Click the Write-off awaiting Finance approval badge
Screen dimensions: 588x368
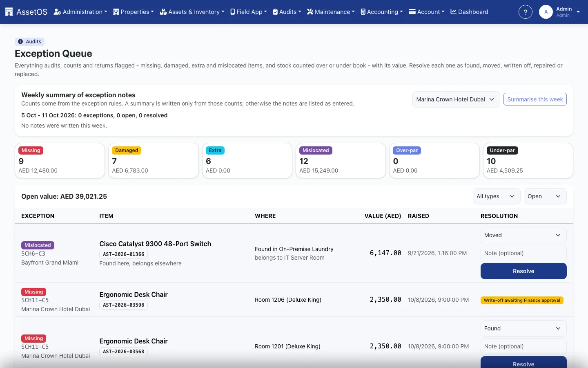click(x=522, y=300)
